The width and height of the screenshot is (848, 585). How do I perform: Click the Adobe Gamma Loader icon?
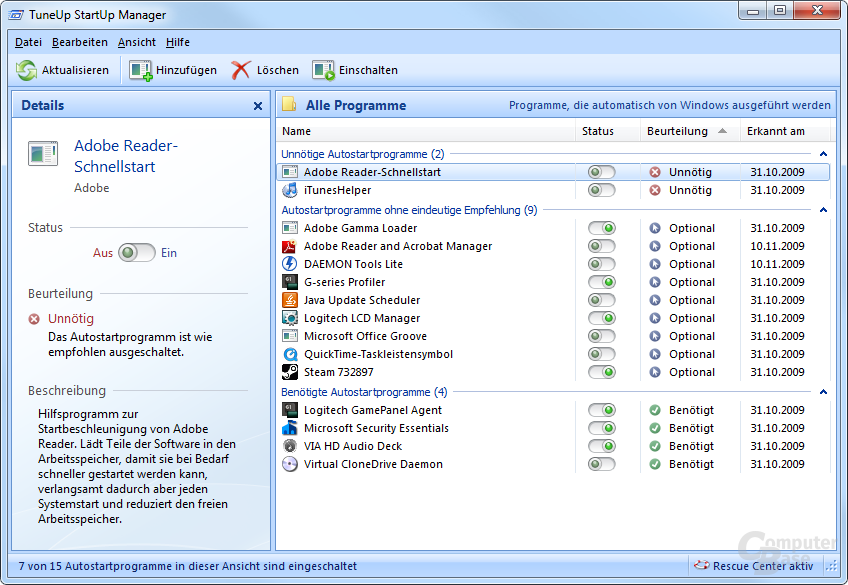[290, 228]
